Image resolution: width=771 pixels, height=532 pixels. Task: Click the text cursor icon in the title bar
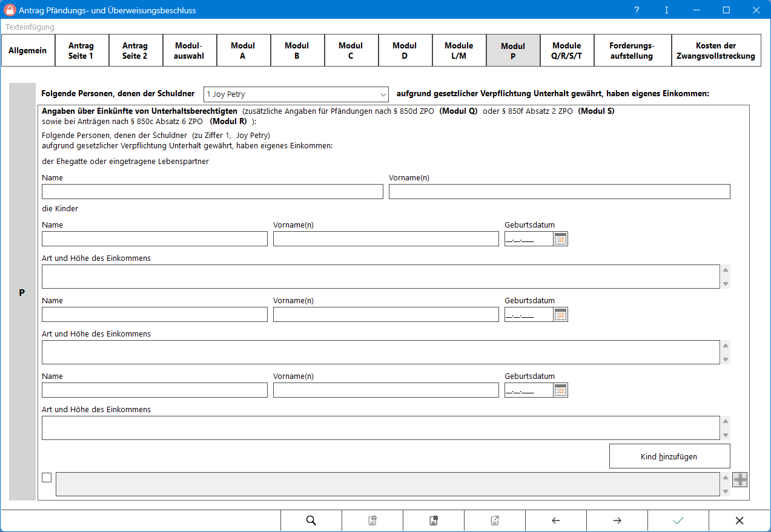click(667, 10)
